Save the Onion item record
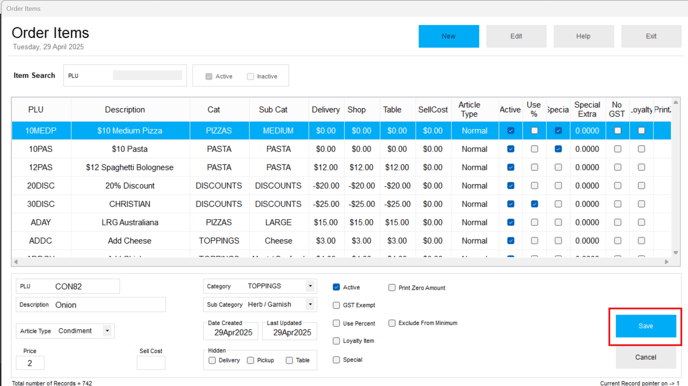Viewport: 688px width, 386px height. [x=645, y=326]
